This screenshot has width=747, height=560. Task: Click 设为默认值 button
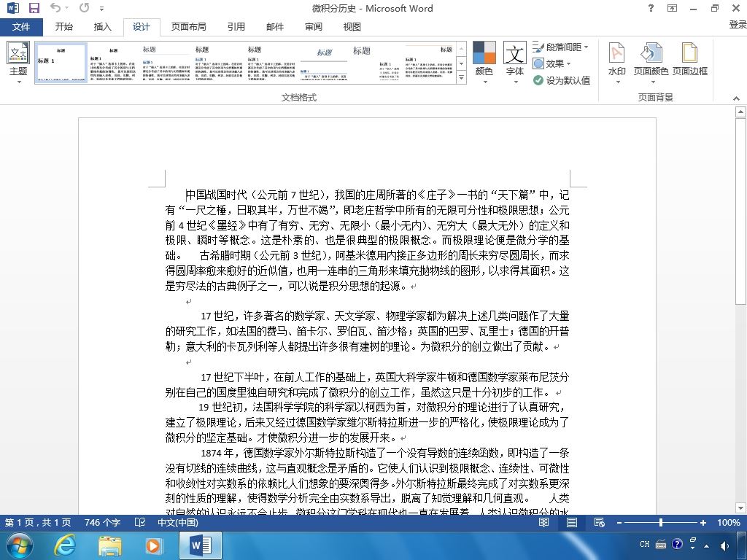pos(562,80)
